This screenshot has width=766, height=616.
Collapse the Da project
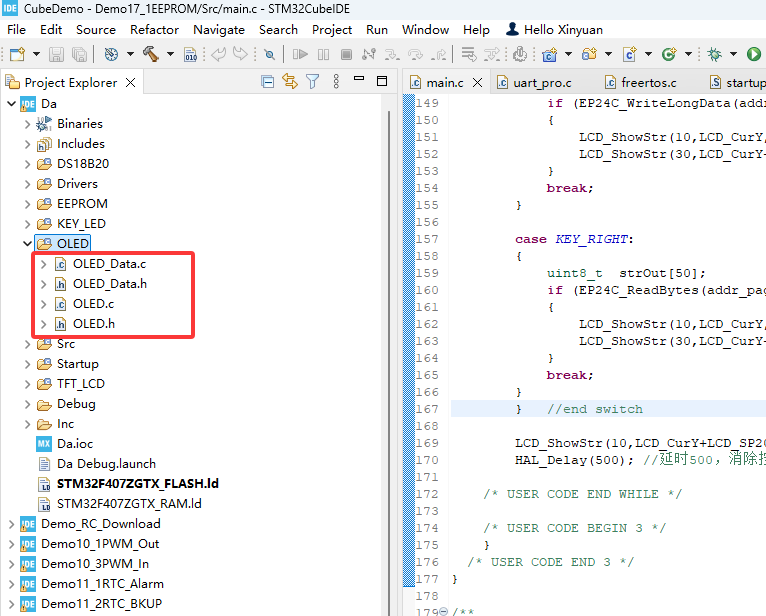click(11, 104)
